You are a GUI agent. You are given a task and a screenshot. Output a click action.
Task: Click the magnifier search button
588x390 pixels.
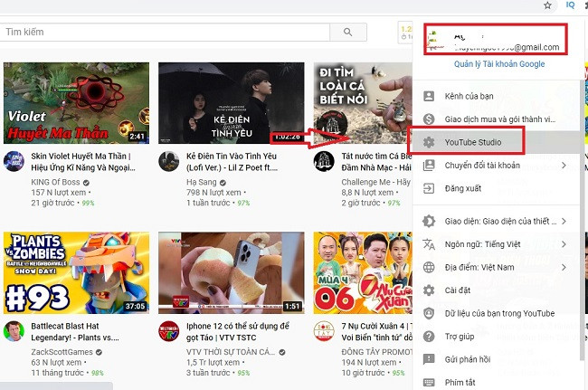[348, 33]
